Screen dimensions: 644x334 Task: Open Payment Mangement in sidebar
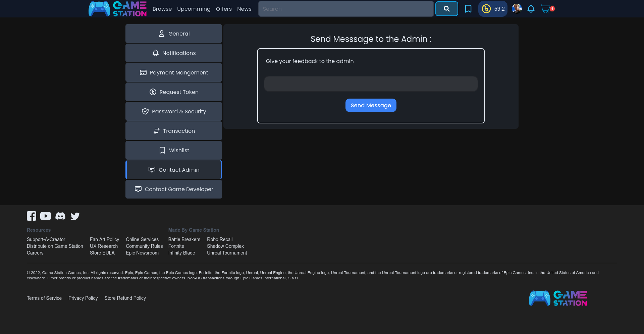(174, 72)
